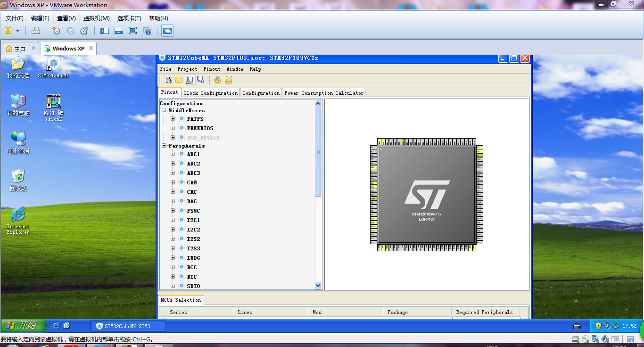Select the MCUs Selection tab
Screen dimensions: 644x347
(x=181, y=300)
